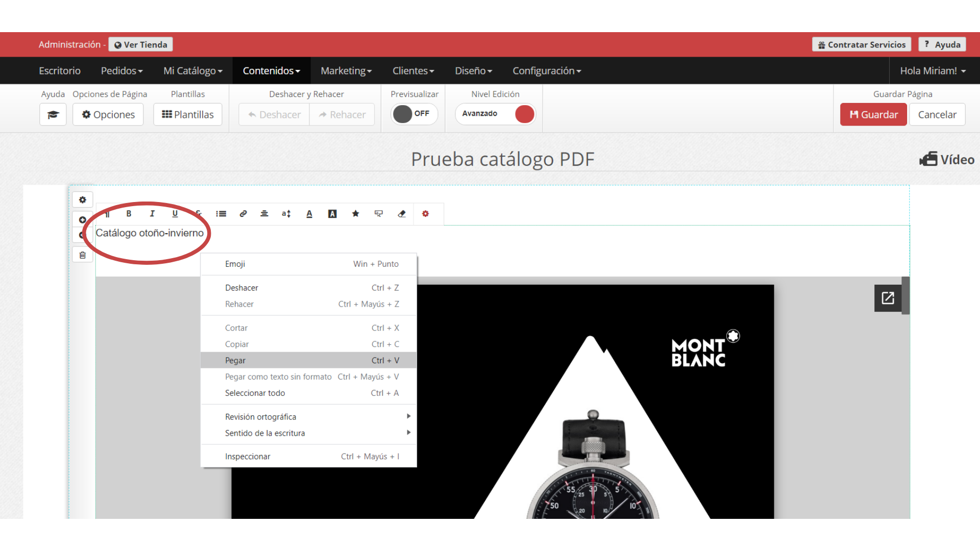The height and width of the screenshot is (551, 980).
Task: Clear formatting with the eraser icon
Action: (402, 214)
